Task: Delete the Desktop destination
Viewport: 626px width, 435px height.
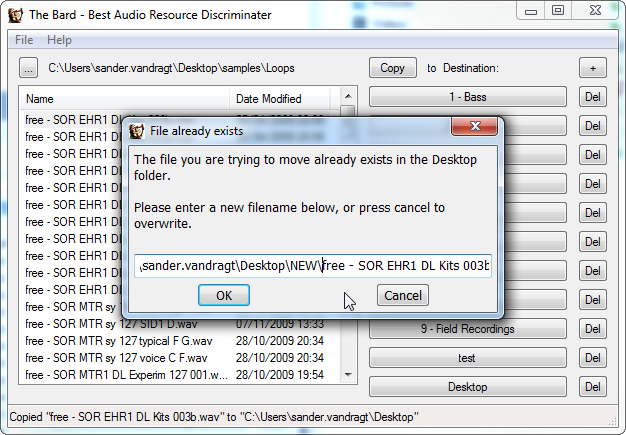Action: tap(593, 387)
